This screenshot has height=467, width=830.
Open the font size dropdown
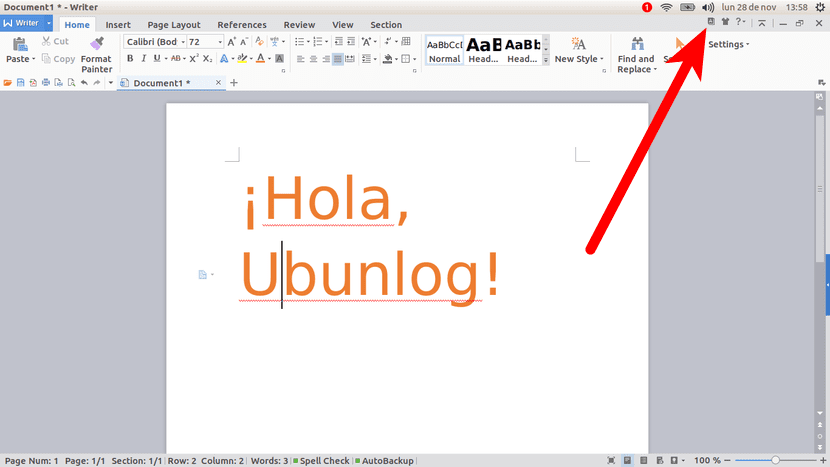220,42
